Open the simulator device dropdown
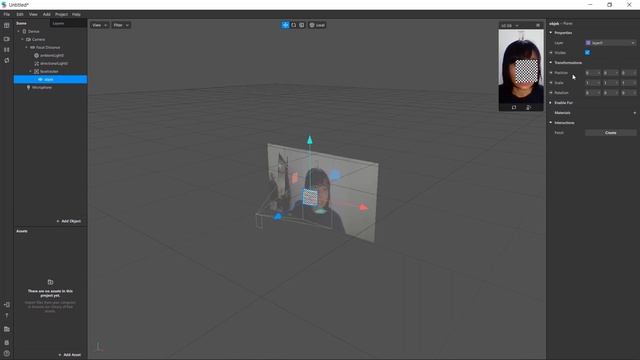This screenshot has height=360, width=640. point(510,26)
